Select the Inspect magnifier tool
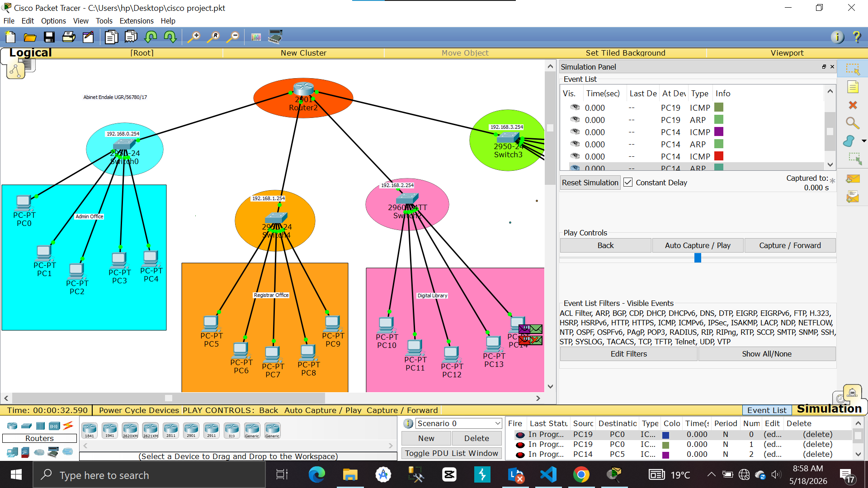Screen dimensions: 868x488 [853, 123]
